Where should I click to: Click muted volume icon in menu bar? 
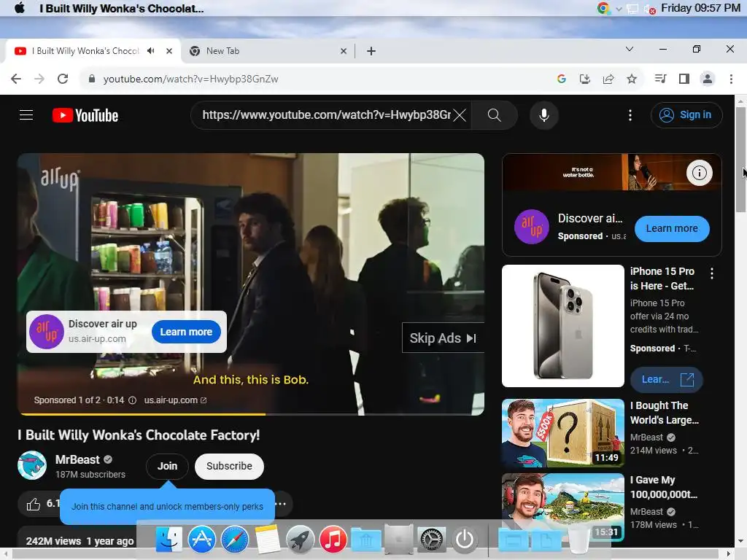click(649, 9)
